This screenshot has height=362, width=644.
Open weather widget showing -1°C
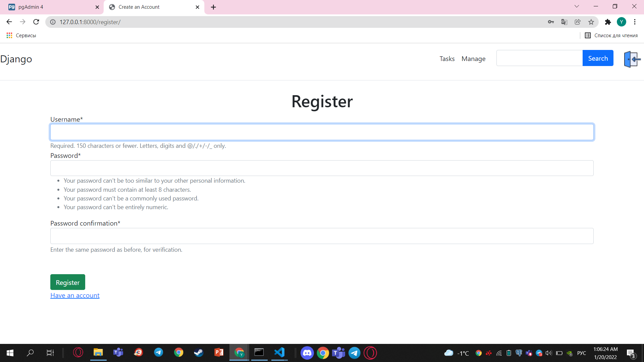pos(456,353)
